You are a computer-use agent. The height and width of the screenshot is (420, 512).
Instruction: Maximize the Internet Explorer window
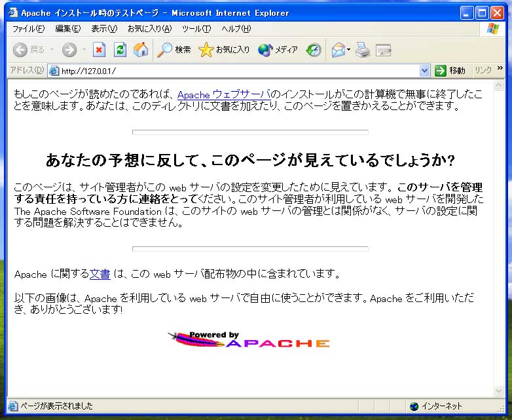(x=483, y=13)
